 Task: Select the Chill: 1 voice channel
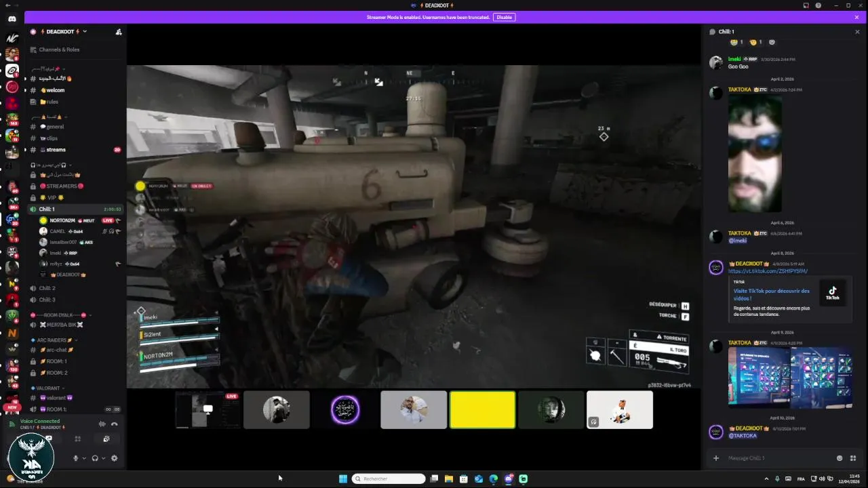(75, 209)
